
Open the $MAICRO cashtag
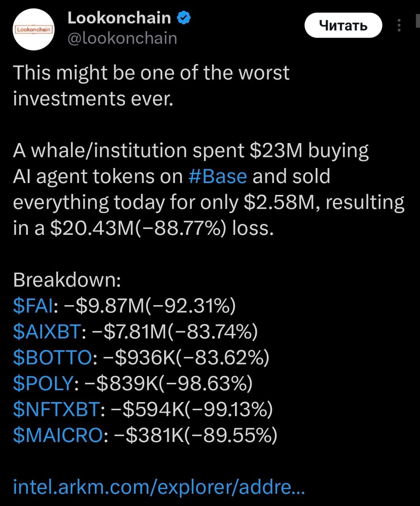(x=58, y=435)
